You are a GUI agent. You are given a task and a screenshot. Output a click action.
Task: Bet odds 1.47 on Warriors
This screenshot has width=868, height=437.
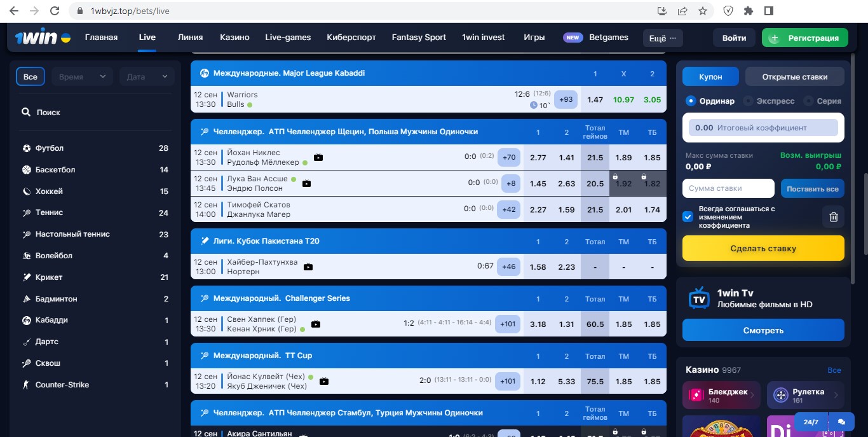click(595, 100)
